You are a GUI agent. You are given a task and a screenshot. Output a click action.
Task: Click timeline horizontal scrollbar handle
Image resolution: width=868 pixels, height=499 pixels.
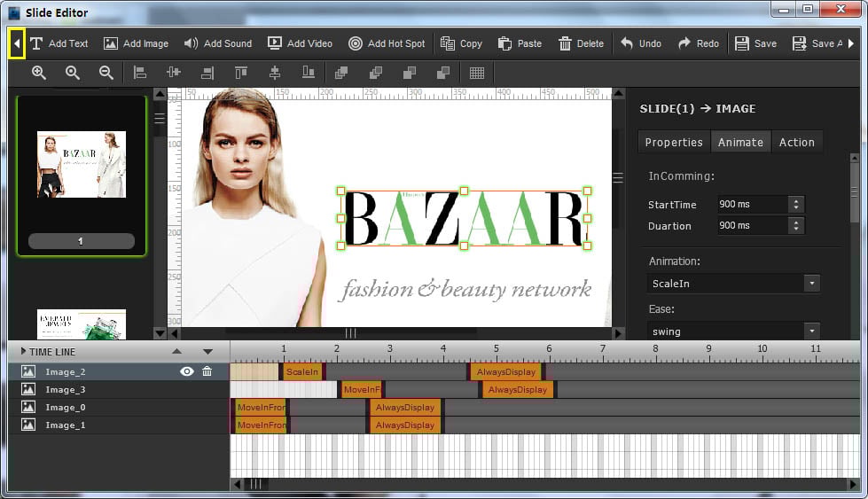click(255, 484)
